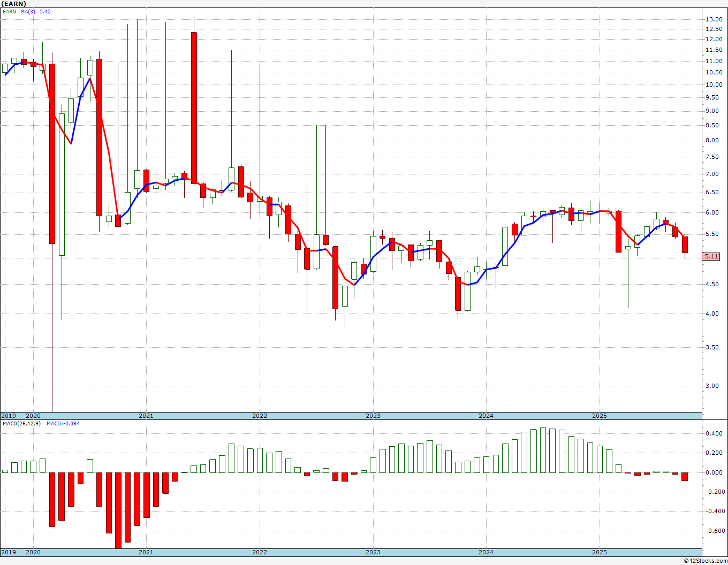Image resolution: width=728 pixels, height=565 pixels.
Task: Click 2021 on the price chart time axis
Action: (x=146, y=416)
